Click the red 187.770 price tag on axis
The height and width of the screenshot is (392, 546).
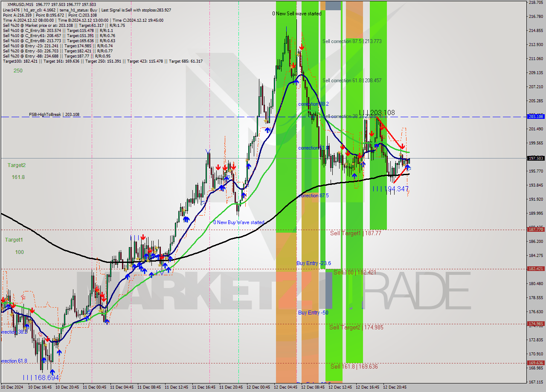536,229
